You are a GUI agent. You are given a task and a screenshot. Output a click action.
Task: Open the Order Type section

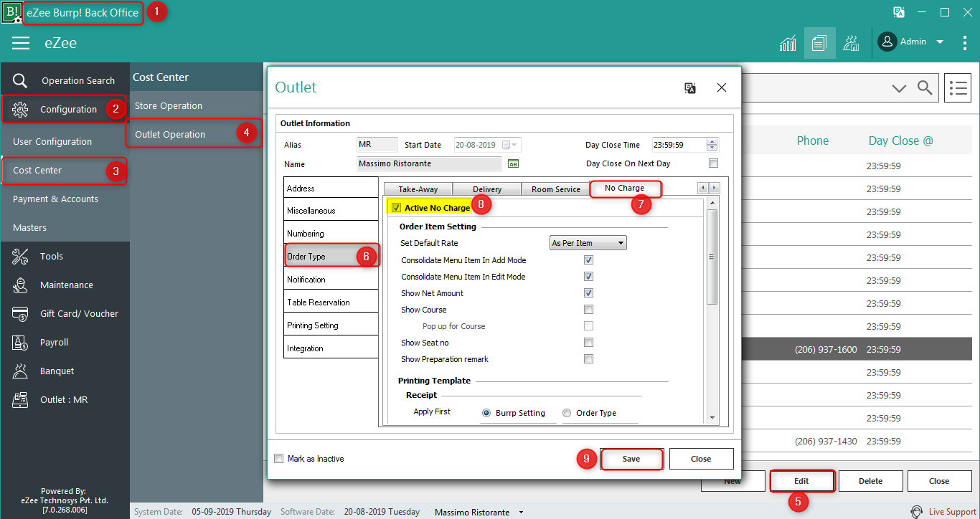click(x=331, y=256)
